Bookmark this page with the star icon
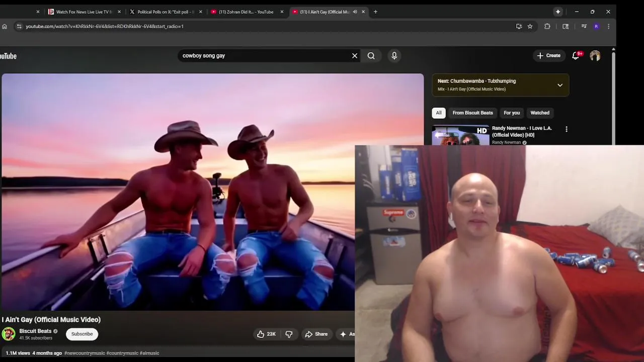Screen dimensions: 644x362 (x=530, y=26)
